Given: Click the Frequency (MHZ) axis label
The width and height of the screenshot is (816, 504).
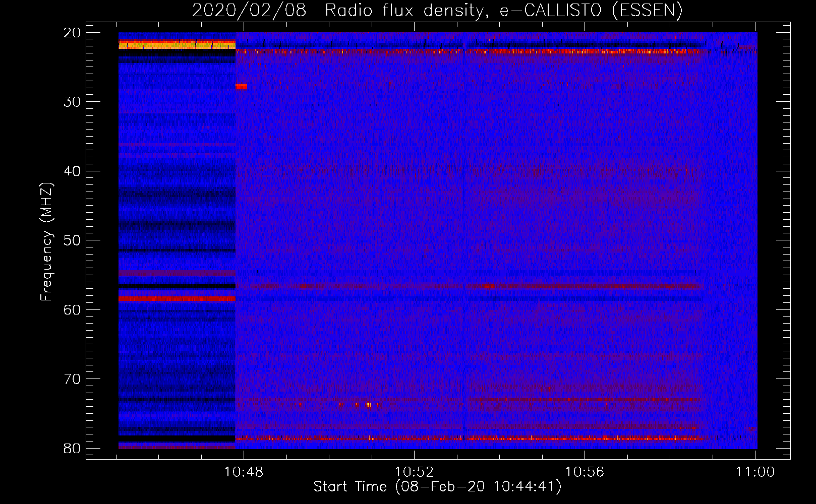Looking at the screenshot, I should [x=46, y=242].
